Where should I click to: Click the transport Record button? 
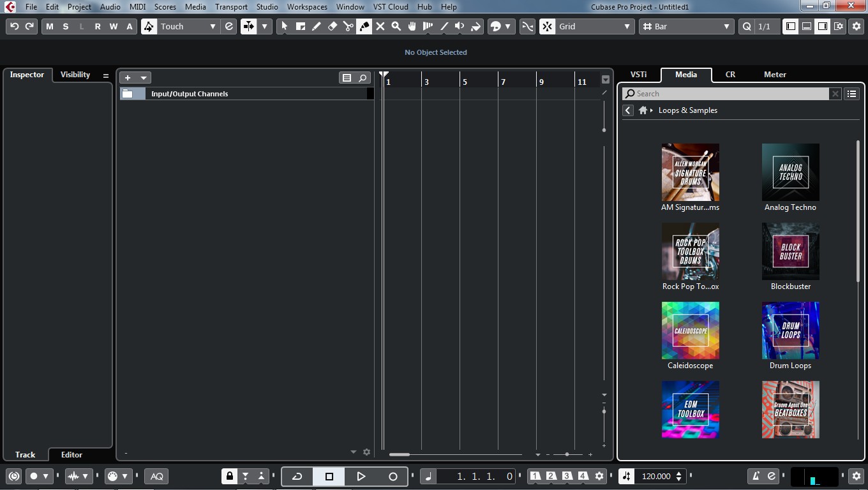tap(393, 476)
